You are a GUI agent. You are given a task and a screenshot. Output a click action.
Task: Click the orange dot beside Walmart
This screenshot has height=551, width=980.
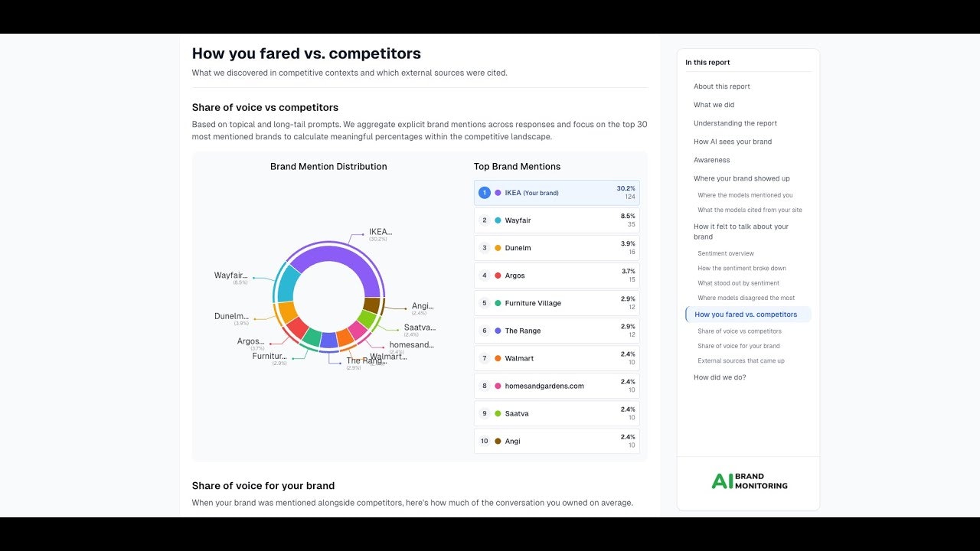click(x=496, y=357)
